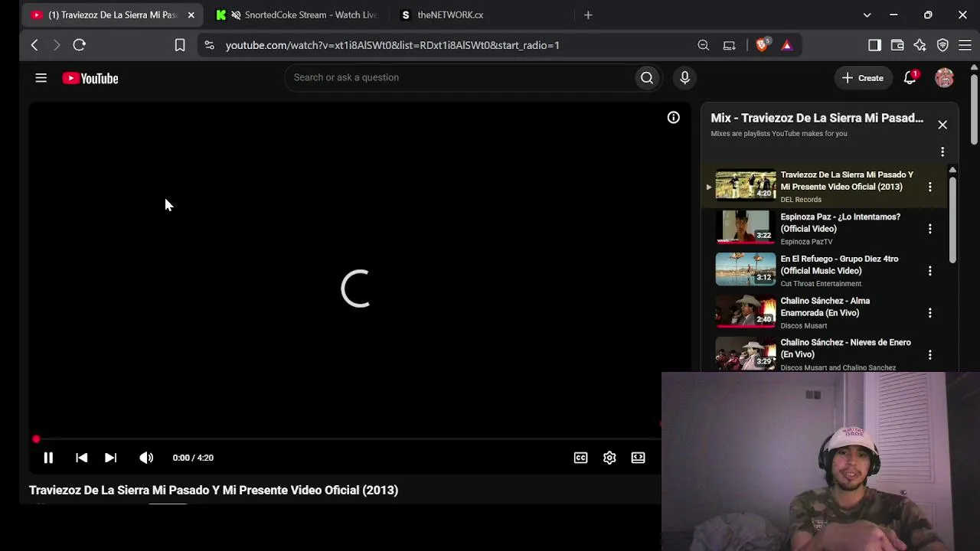Switch to theNETWORK.cx tab

click(x=450, y=15)
